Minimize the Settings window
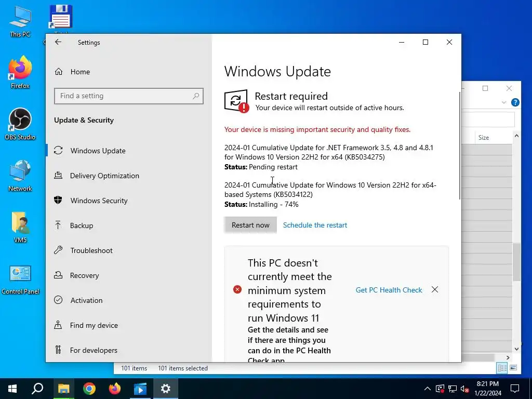The width and height of the screenshot is (532, 399). click(x=402, y=42)
